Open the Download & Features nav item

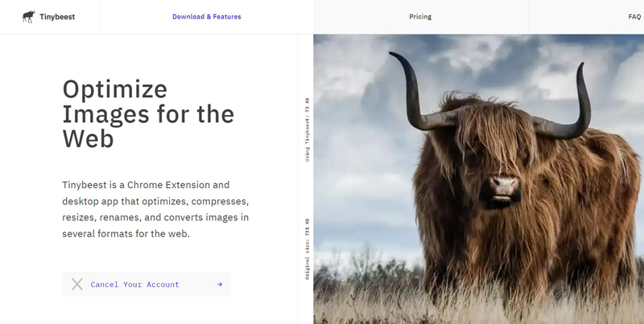(206, 17)
